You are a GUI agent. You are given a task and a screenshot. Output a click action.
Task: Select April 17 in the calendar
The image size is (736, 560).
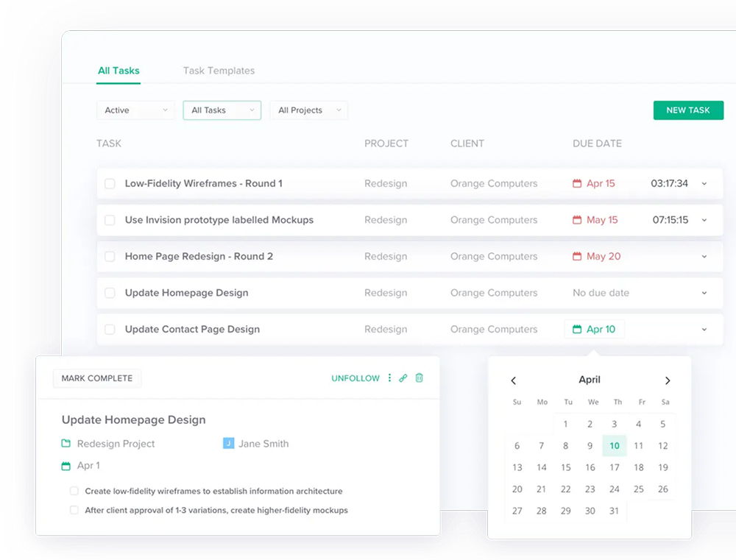pyautogui.click(x=615, y=467)
